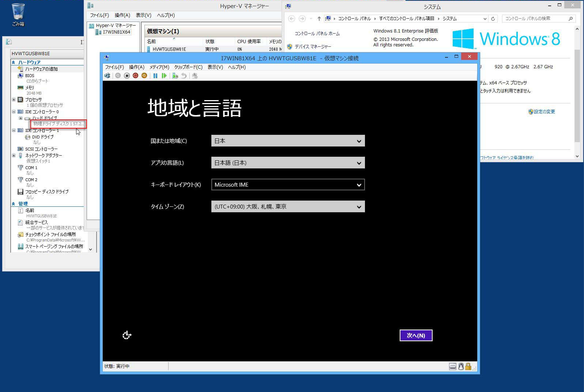Open 操作(A) menu in VM connection window
Screen dimensions: 584x392
(137, 67)
